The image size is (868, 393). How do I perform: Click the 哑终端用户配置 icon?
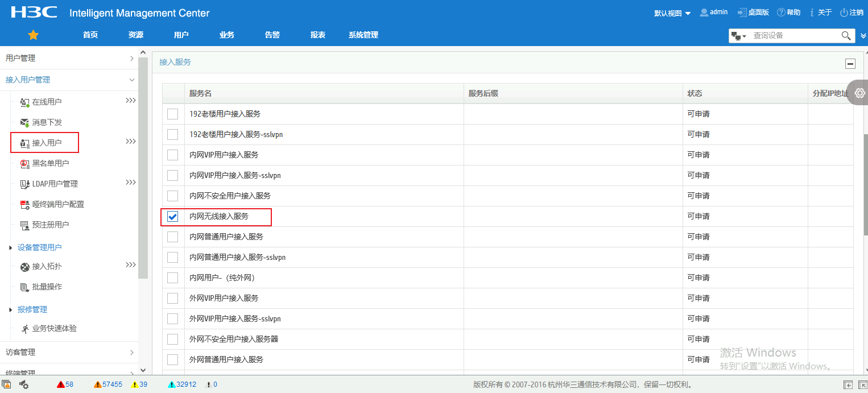pyautogui.click(x=24, y=205)
